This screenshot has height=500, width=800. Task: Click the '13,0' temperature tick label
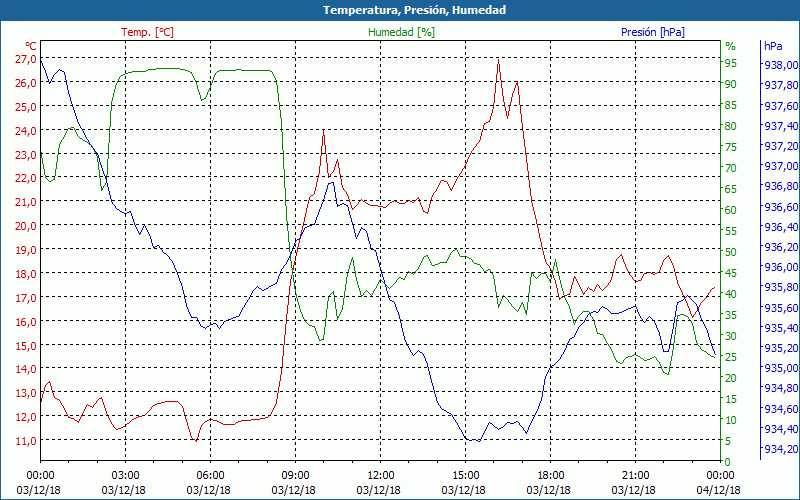[26, 393]
